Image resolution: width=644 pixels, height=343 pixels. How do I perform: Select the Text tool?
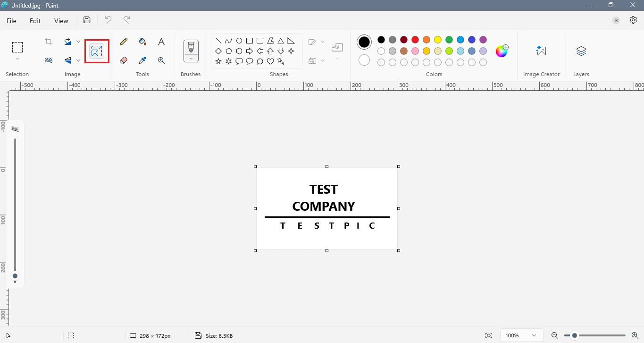161,42
